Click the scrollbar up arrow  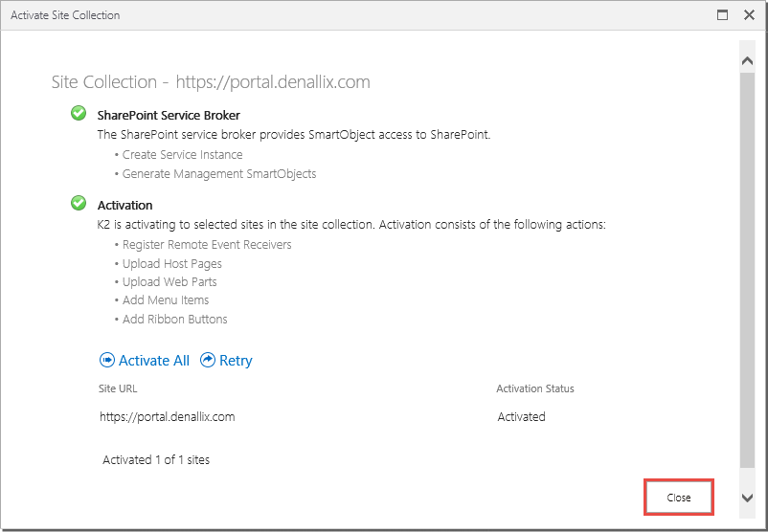tap(748, 60)
